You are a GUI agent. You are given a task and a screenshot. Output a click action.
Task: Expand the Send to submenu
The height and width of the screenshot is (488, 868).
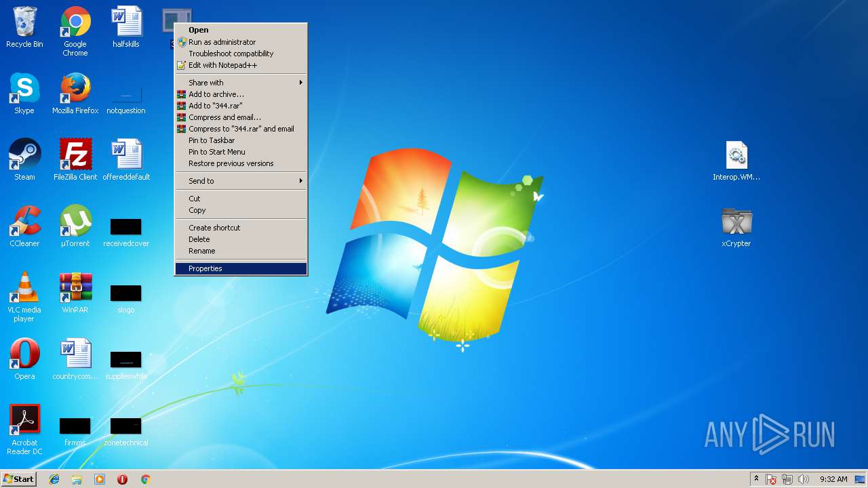pos(241,181)
